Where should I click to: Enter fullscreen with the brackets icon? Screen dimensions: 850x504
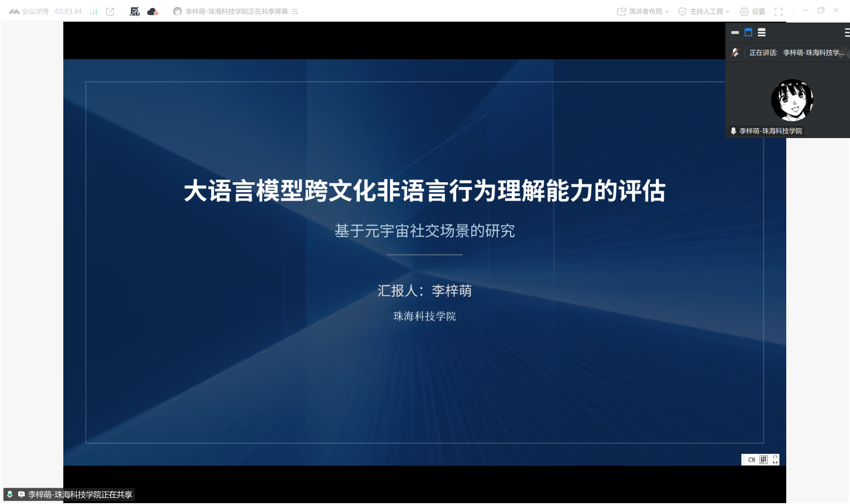pos(778,12)
